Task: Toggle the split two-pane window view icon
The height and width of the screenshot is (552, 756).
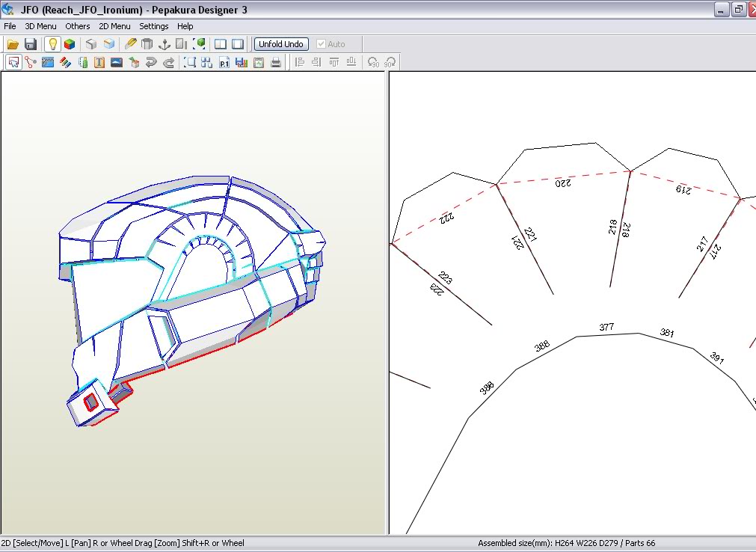Action: coord(221,44)
